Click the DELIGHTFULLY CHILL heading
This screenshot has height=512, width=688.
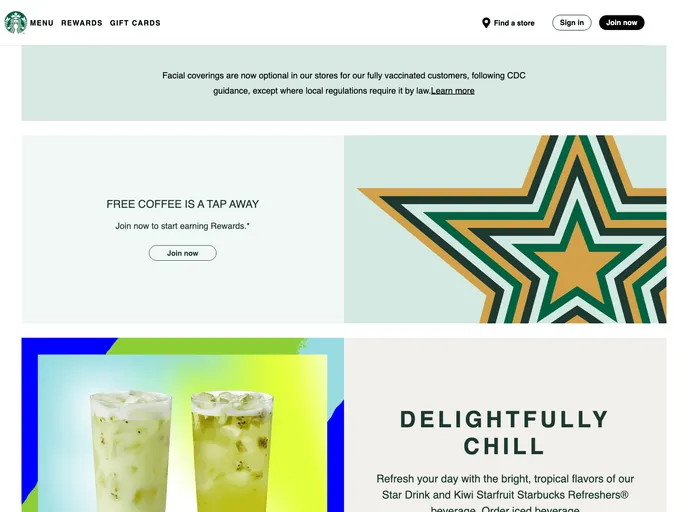pos(505,433)
